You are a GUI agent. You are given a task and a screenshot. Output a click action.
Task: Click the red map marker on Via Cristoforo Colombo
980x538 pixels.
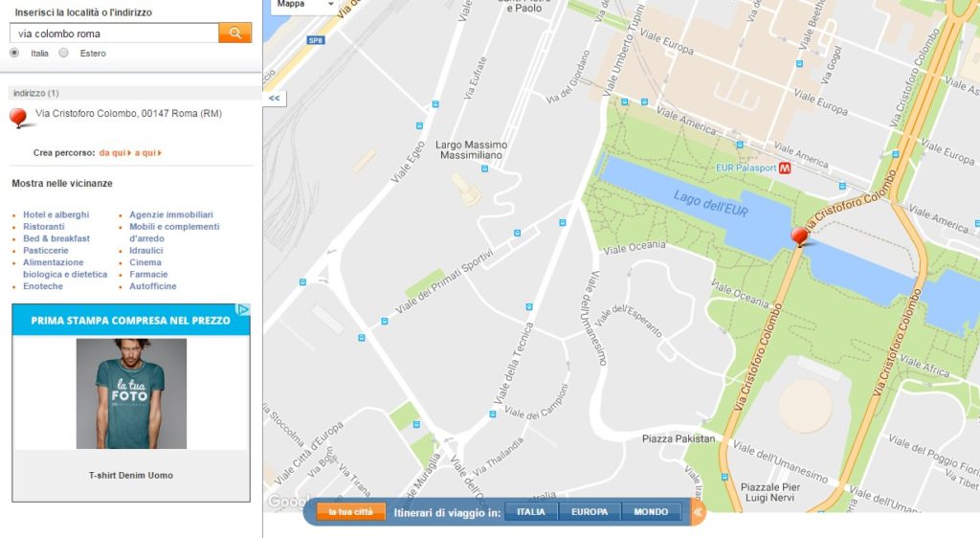coord(799,236)
